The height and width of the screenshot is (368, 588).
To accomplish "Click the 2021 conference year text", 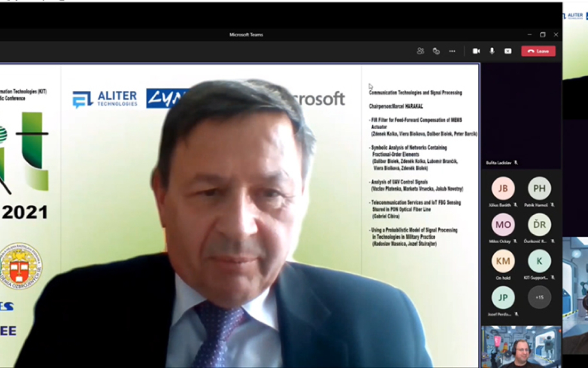I will pyautogui.click(x=24, y=212).
